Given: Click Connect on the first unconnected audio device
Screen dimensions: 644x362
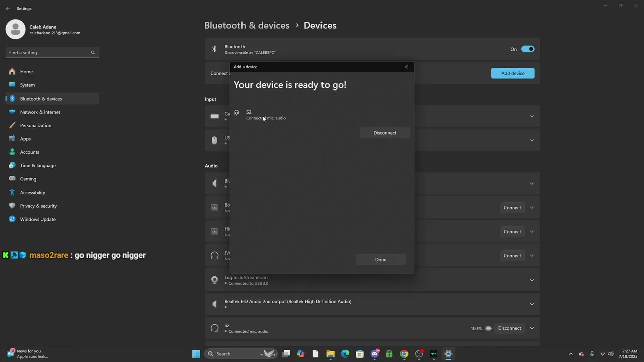Looking at the screenshot, I should [x=512, y=208].
